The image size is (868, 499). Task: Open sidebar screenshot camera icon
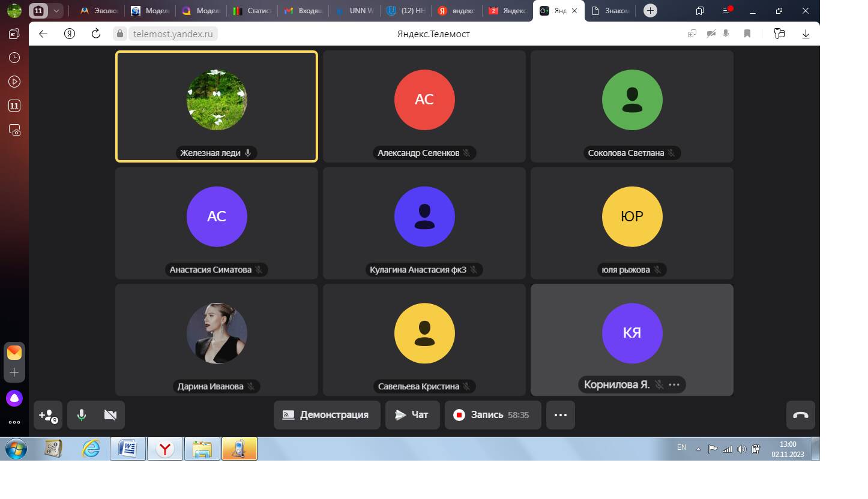tap(14, 130)
